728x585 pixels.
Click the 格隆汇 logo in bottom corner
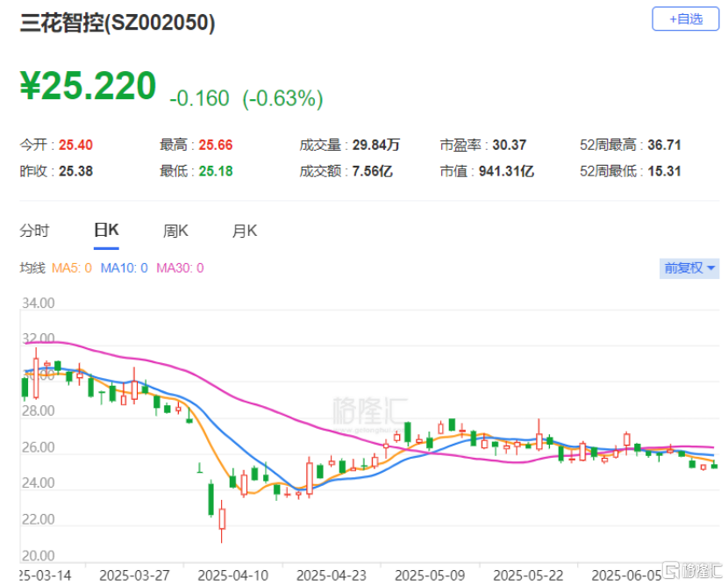(x=692, y=570)
